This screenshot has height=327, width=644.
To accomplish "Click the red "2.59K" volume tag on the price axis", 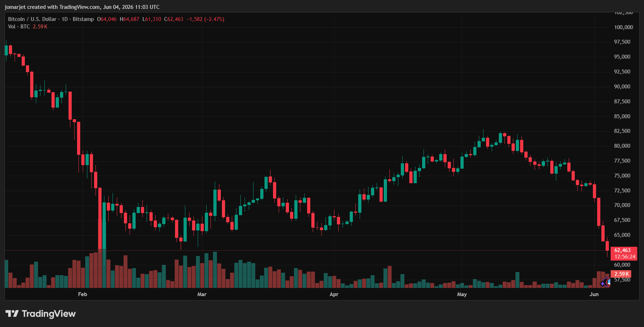I will (622, 274).
